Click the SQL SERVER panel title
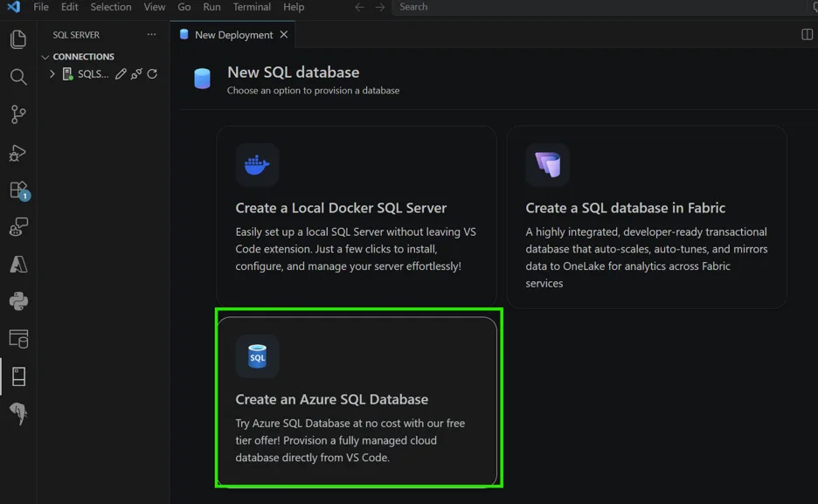 pos(76,35)
